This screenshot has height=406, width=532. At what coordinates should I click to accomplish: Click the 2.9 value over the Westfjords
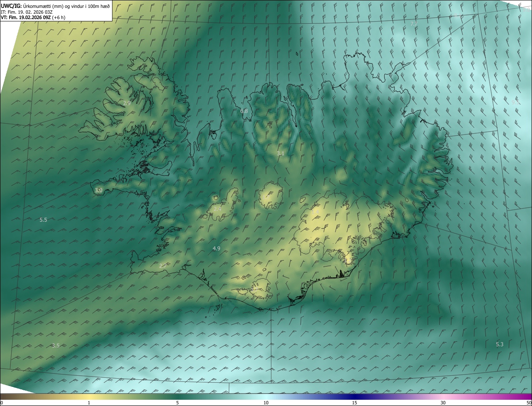click(127, 103)
